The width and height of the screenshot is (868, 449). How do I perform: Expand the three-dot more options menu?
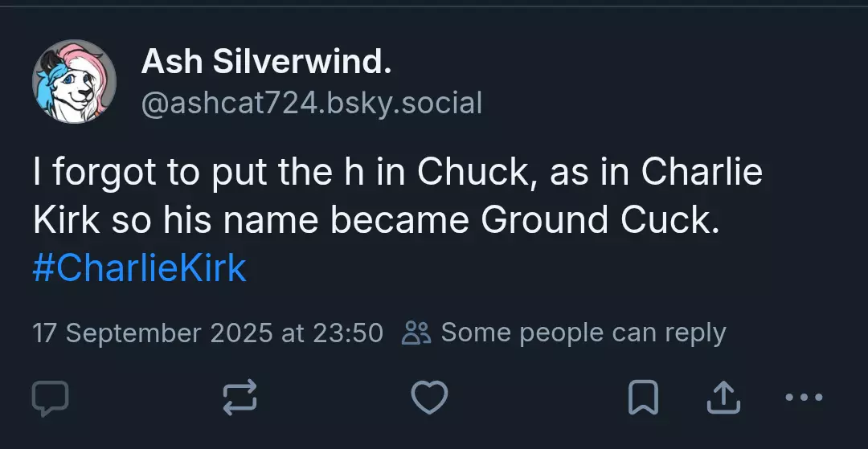pyautogui.click(x=804, y=397)
